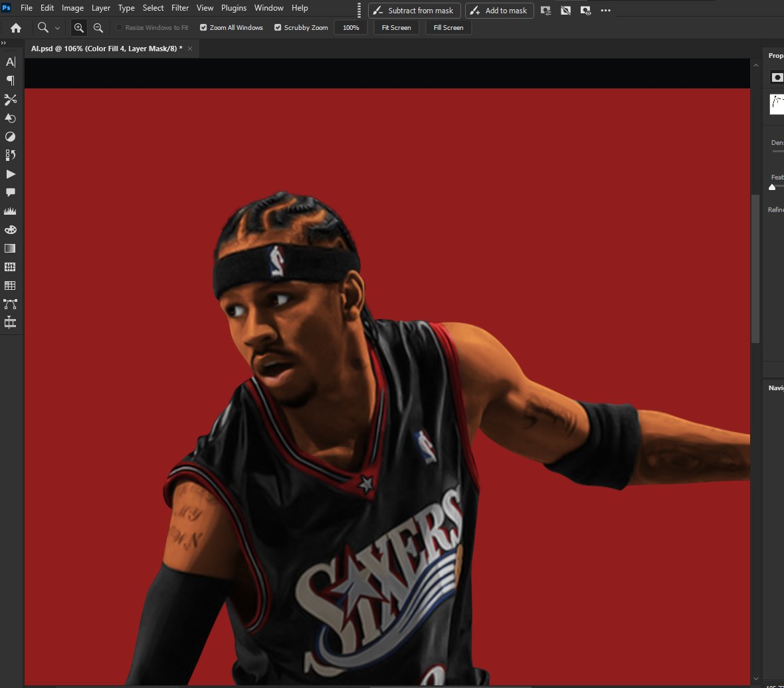Open the Gradients panel icon
Screen dimensions: 784x688
click(10, 248)
